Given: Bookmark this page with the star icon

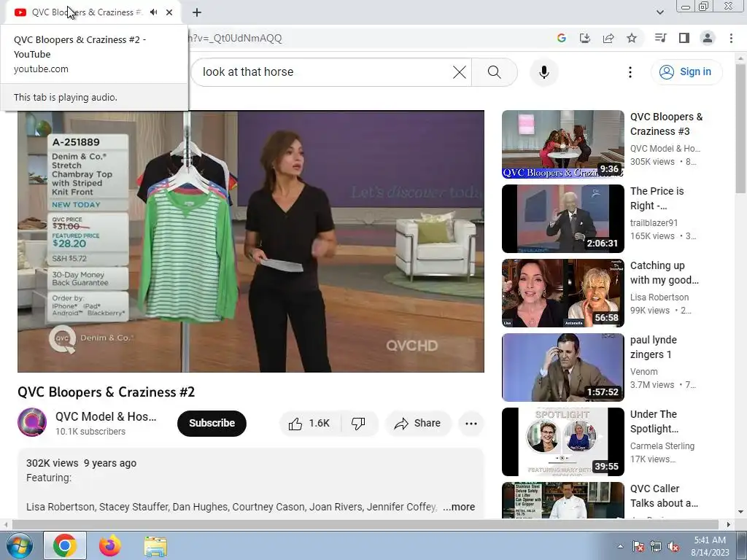Looking at the screenshot, I should point(632,38).
